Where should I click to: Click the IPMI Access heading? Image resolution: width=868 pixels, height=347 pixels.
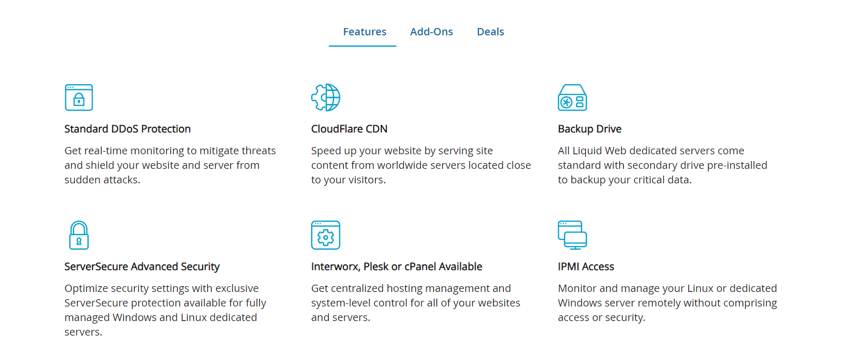pyautogui.click(x=586, y=266)
